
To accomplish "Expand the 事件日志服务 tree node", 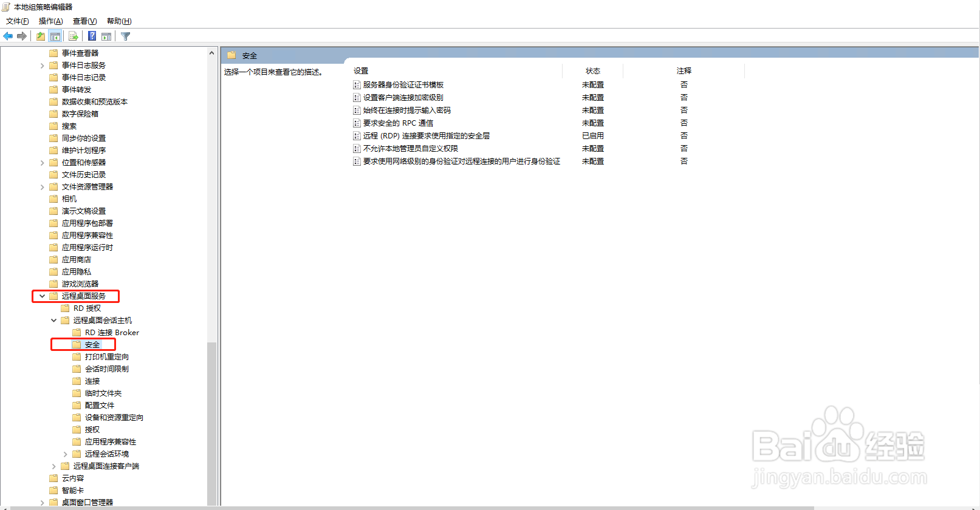I will pos(42,66).
